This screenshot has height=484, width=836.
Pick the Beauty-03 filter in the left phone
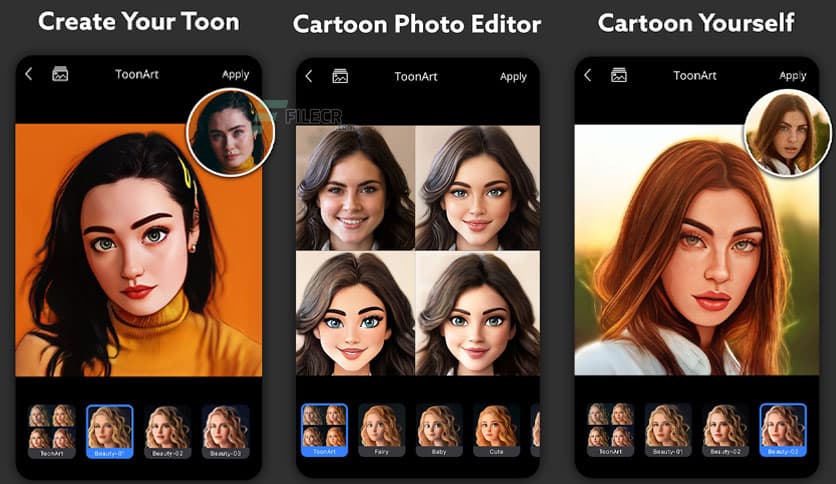[x=226, y=430]
